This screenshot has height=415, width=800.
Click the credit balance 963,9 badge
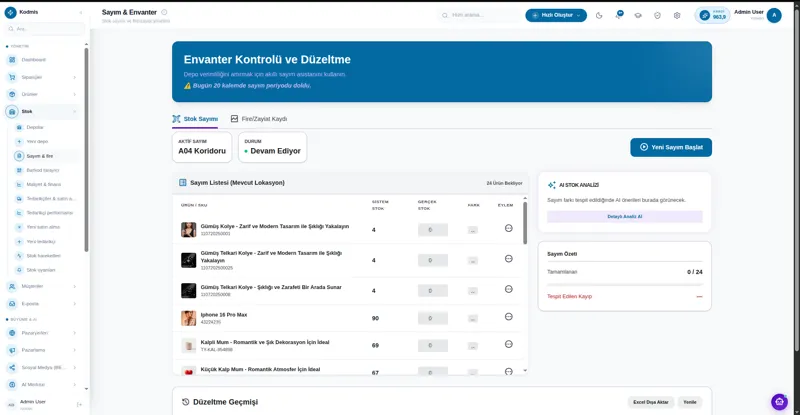click(x=712, y=15)
